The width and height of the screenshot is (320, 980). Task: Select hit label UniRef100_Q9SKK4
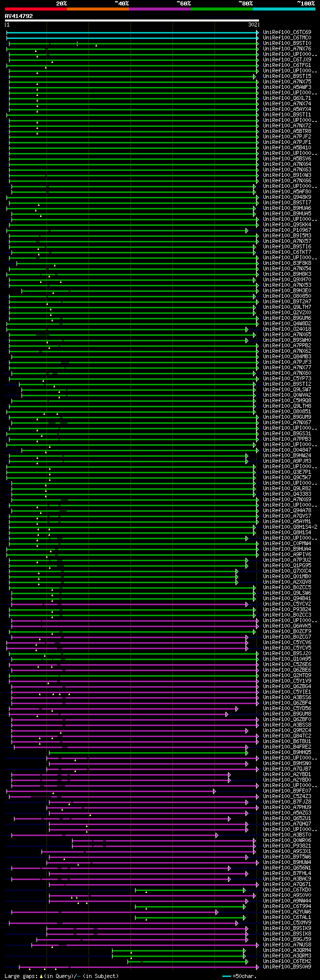pyautogui.click(x=287, y=225)
